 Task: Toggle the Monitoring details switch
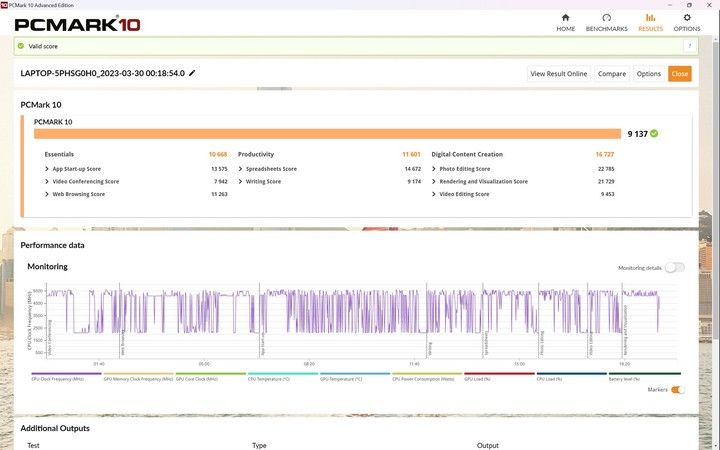pyautogui.click(x=675, y=267)
